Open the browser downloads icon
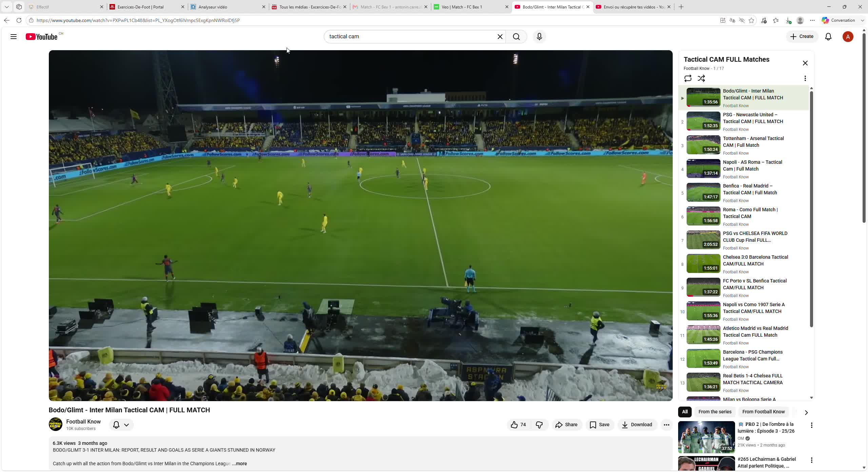 788,20
